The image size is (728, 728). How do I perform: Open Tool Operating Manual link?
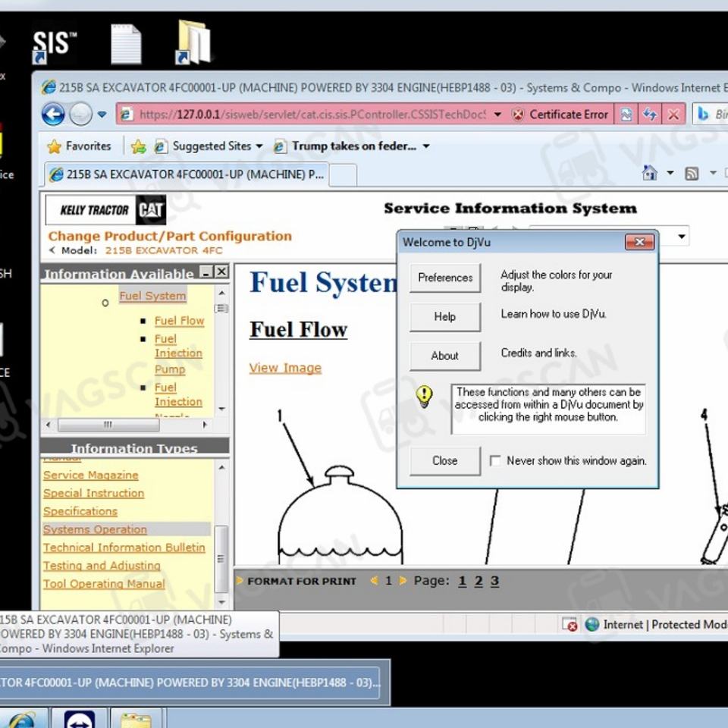coord(104,584)
